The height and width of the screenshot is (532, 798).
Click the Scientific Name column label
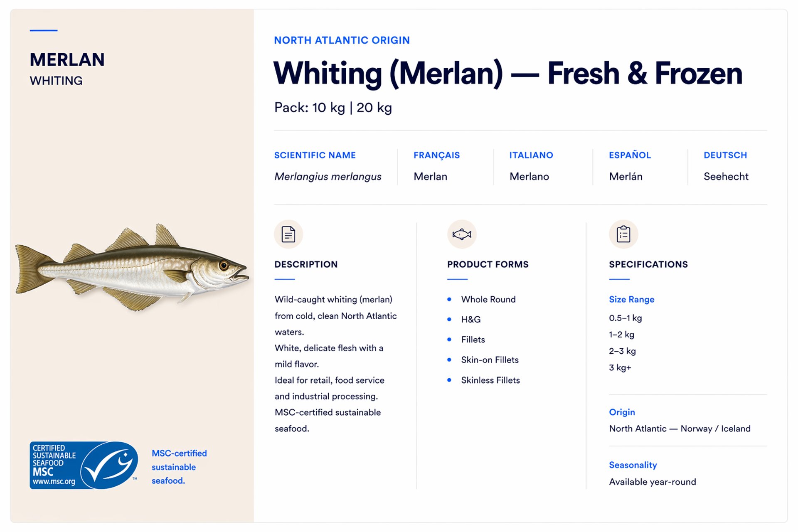click(315, 155)
